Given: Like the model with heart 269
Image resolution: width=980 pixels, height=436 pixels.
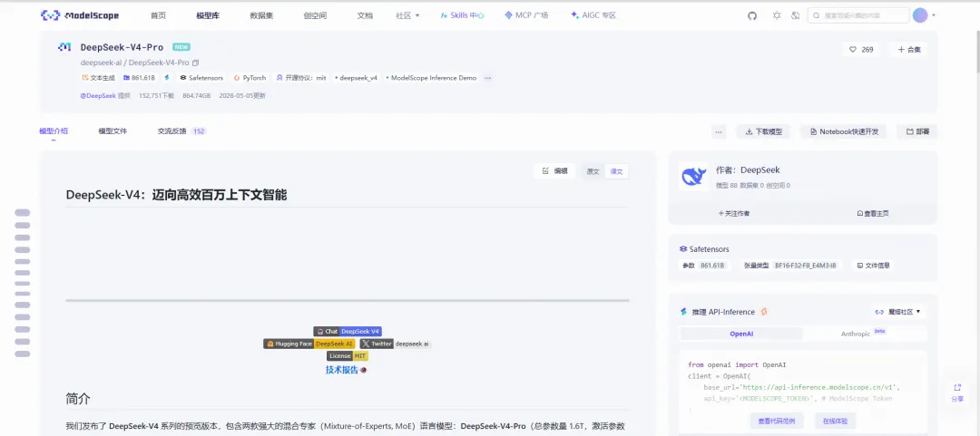Looking at the screenshot, I should pyautogui.click(x=860, y=49).
